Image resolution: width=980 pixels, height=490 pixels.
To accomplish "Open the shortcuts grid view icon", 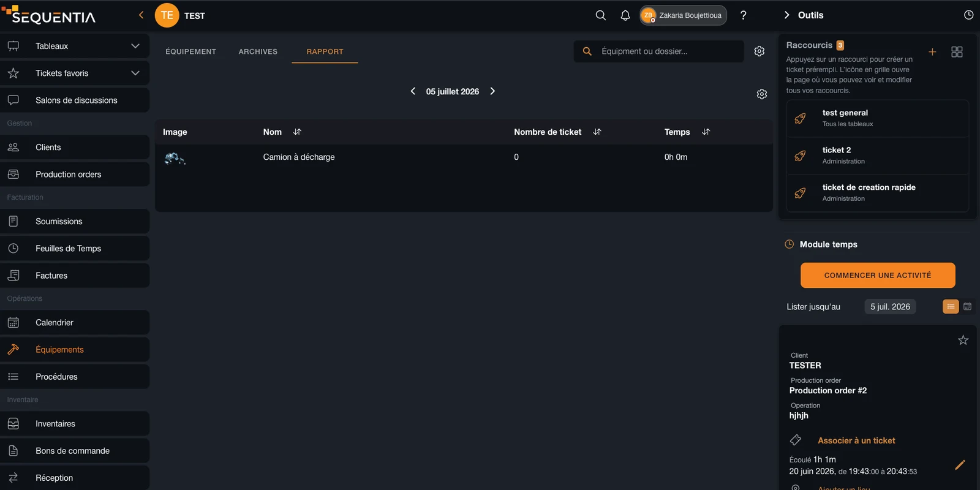I will pyautogui.click(x=957, y=52).
